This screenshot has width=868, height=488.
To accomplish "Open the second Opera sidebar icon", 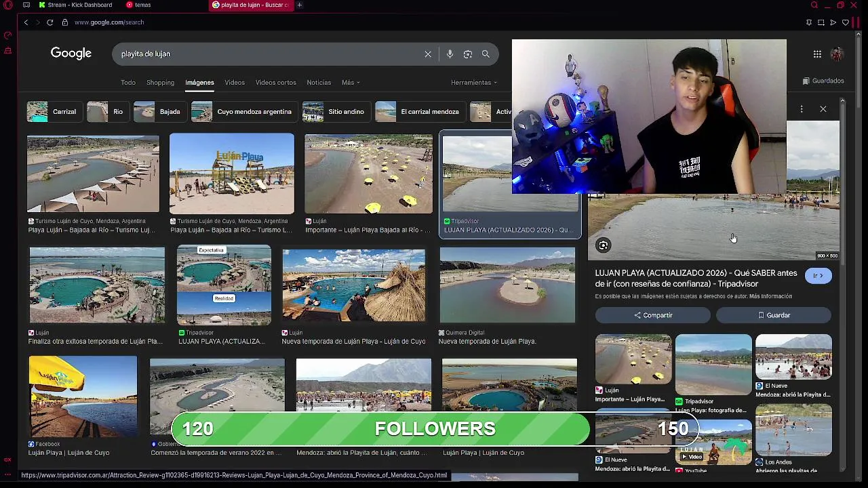I will (x=8, y=51).
